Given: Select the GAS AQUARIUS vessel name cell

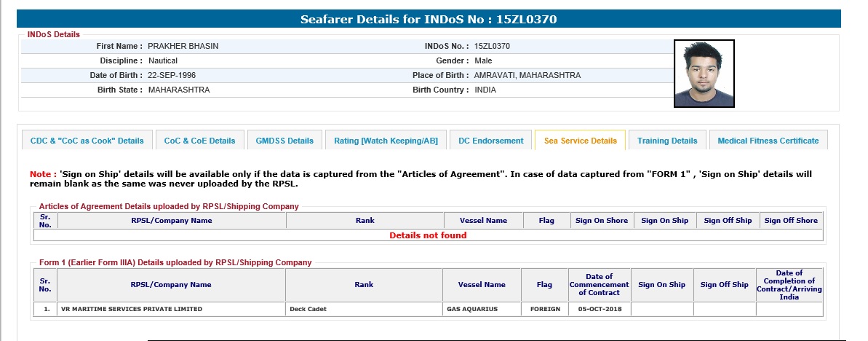Looking at the screenshot, I should click(471, 309).
